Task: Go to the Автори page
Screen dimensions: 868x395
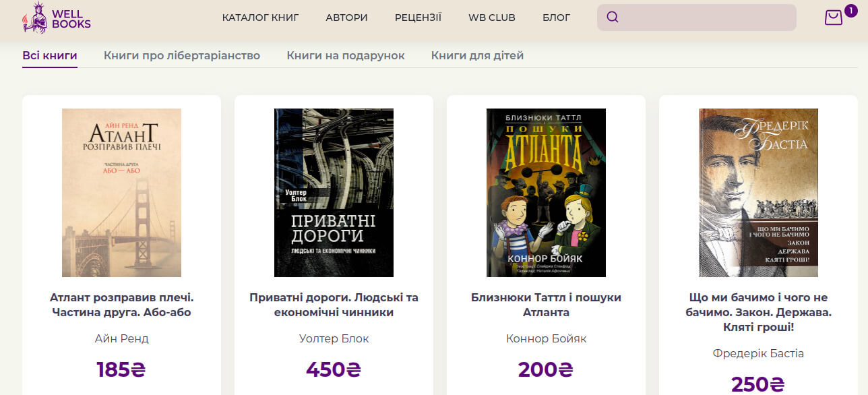Action: tap(346, 18)
